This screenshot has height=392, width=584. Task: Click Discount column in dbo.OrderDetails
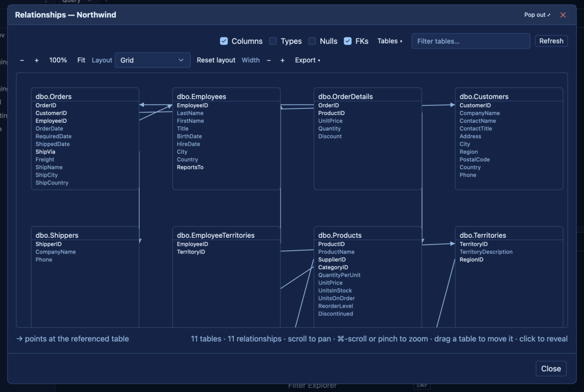tap(330, 136)
